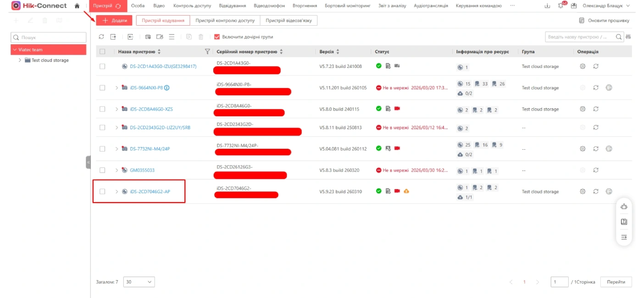
Task: Click the device time settings toolbar icon
Action: coord(160,37)
